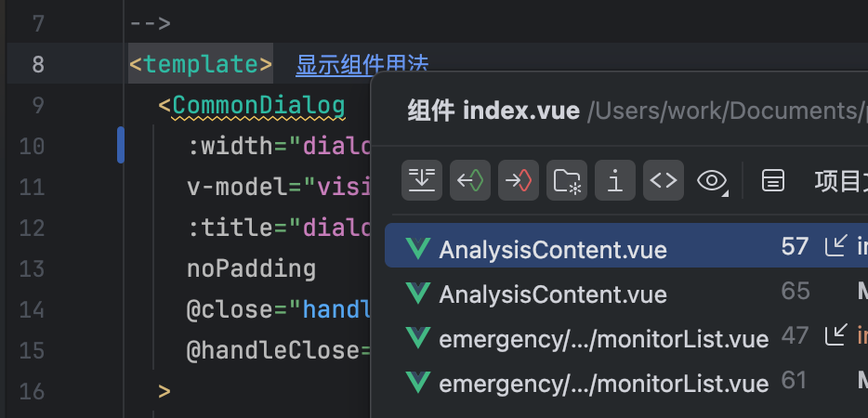Select the AnalysisContent.vue line 57 usage
The width and height of the screenshot is (868, 418).
(553, 248)
